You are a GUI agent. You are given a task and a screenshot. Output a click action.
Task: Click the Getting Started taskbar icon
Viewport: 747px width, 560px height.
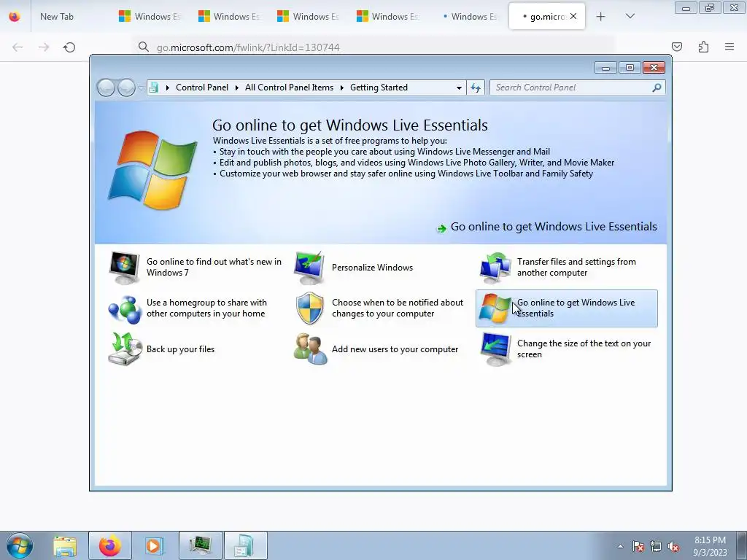click(x=245, y=545)
